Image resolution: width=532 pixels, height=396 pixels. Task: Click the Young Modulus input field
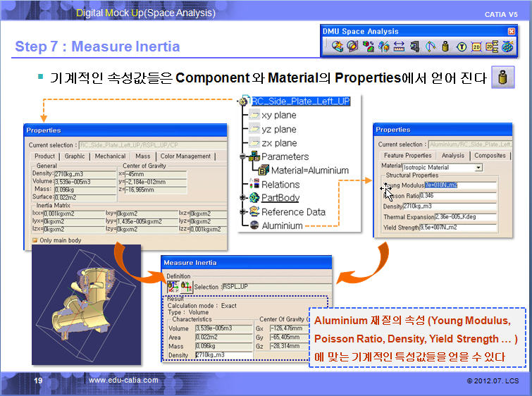pyautogui.click(x=461, y=185)
